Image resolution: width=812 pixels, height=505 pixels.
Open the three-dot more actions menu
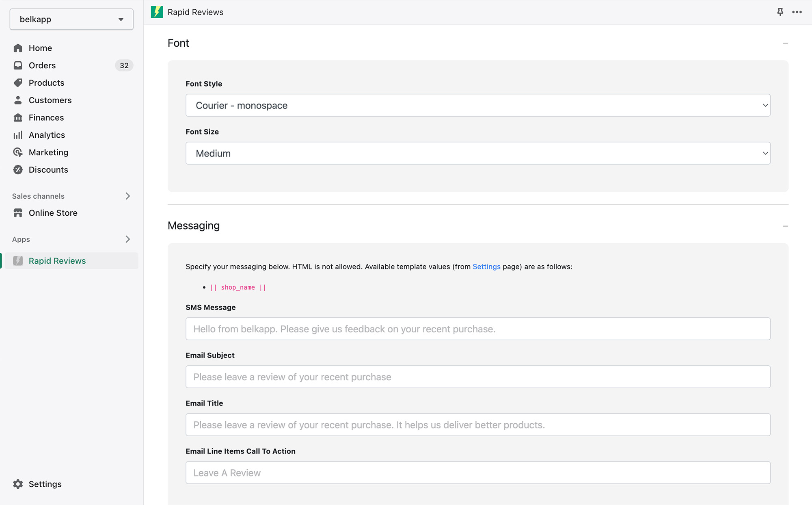point(797,12)
